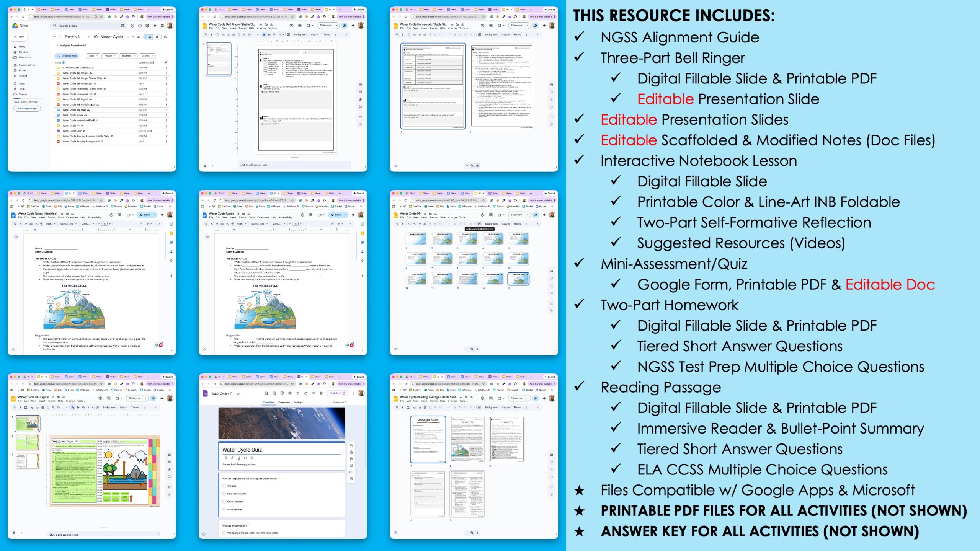
Task: Open Water Cycle Quiz file in Drive
Action: point(72,131)
